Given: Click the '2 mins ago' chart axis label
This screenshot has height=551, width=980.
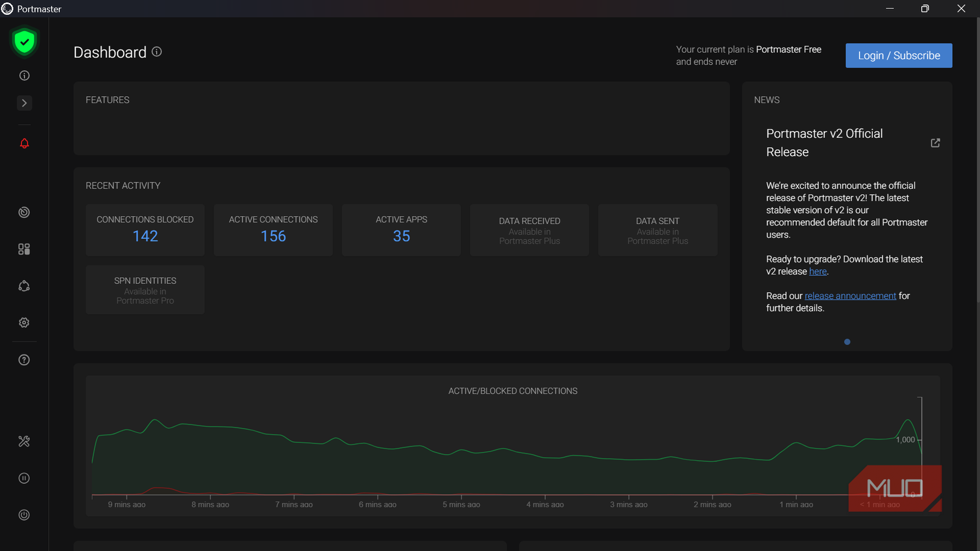Looking at the screenshot, I should click(712, 505).
